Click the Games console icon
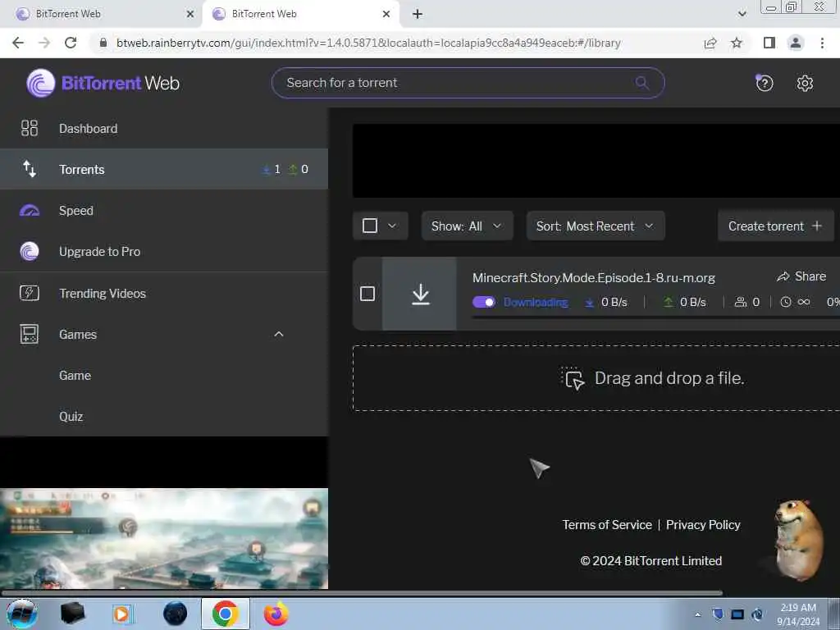Image resolution: width=840 pixels, height=630 pixels. [30, 335]
